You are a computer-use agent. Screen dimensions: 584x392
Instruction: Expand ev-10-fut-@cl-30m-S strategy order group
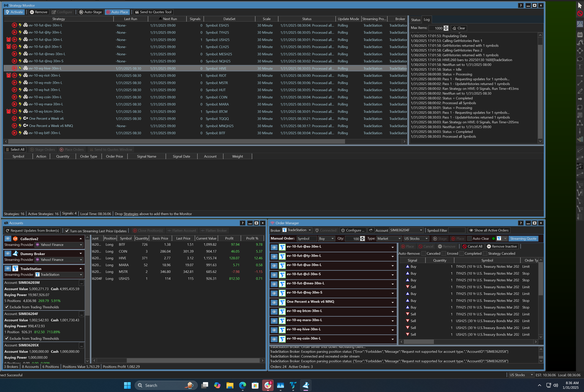(392, 275)
